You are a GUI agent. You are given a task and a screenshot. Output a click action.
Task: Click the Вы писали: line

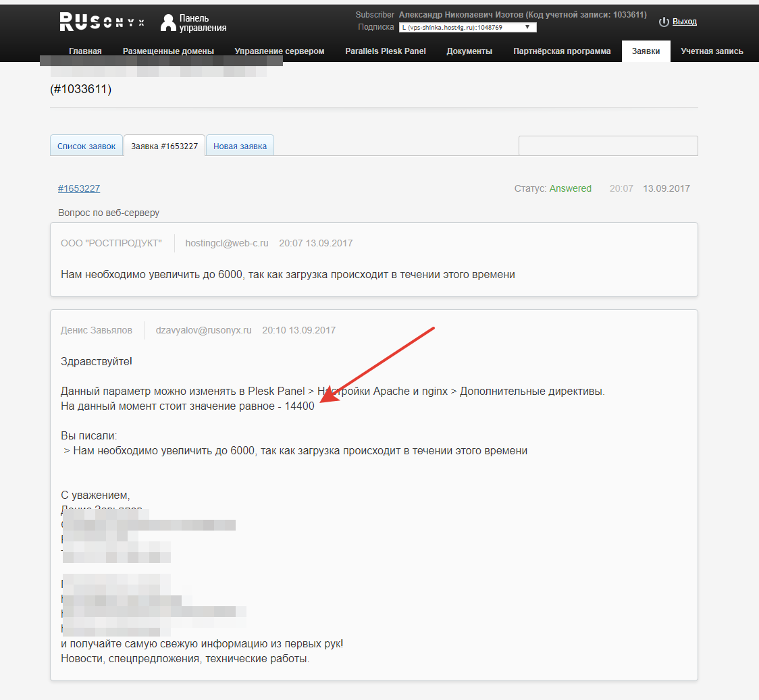coord(88,436)
